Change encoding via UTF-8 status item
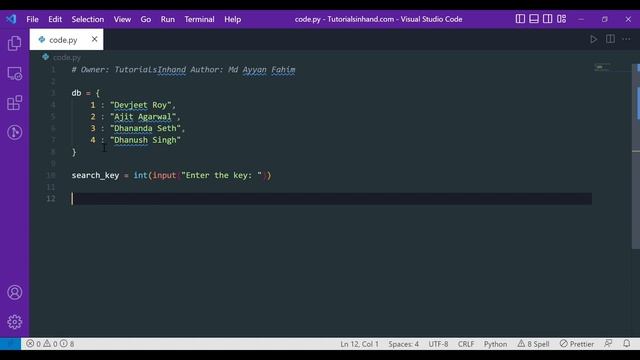This screenshot has width=640, height=360. coord(438,344)
